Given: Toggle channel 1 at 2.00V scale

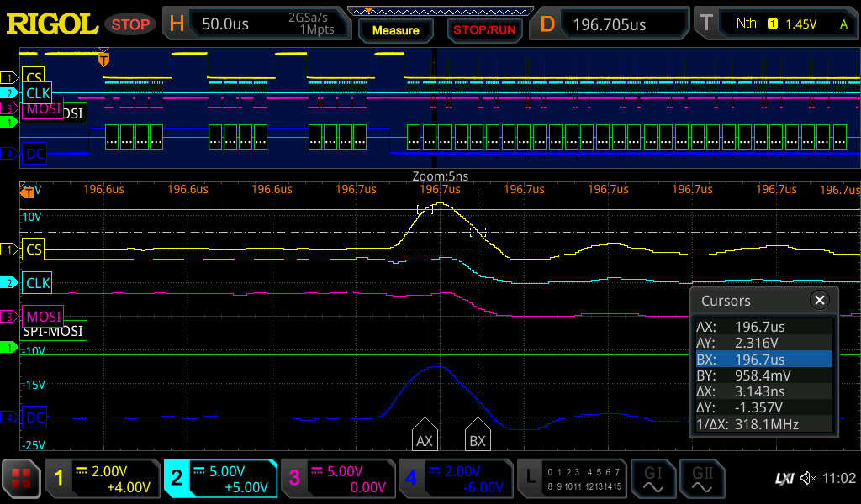Looking at the screenshot, I should point(103,478).
